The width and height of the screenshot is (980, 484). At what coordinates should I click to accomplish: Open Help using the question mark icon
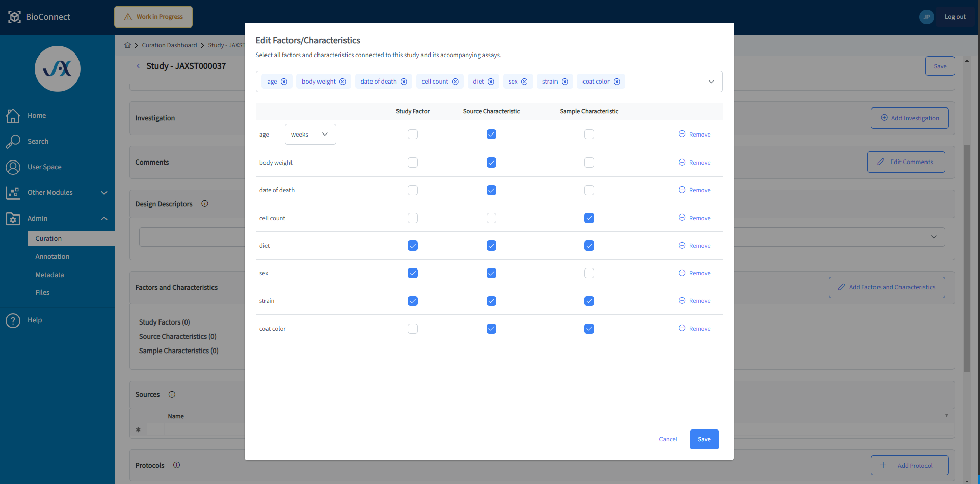(13, 320)
